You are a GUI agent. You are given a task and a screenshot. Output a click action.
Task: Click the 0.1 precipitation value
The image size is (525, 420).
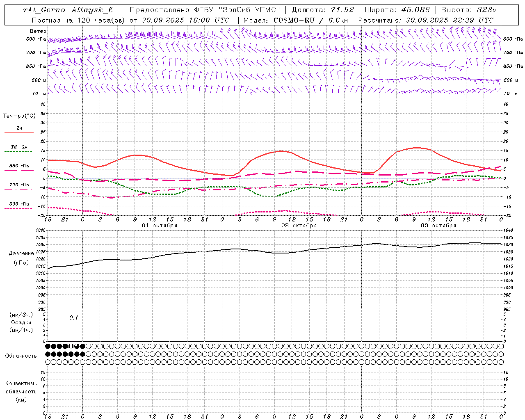pos(73,317)
